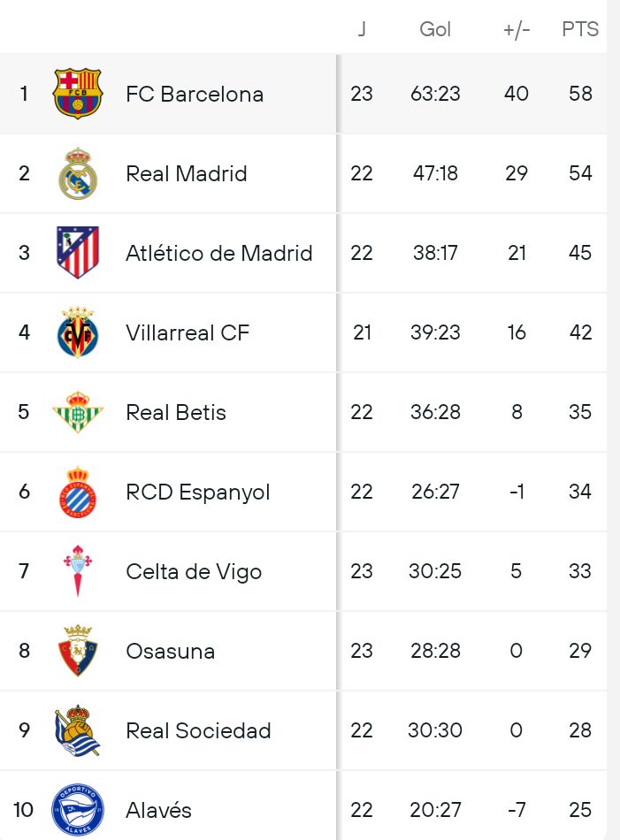This screenshot has height=840, width=620.
Task: Click Real Sociedad's 30:30 goals cell
Action: point(435,730)
